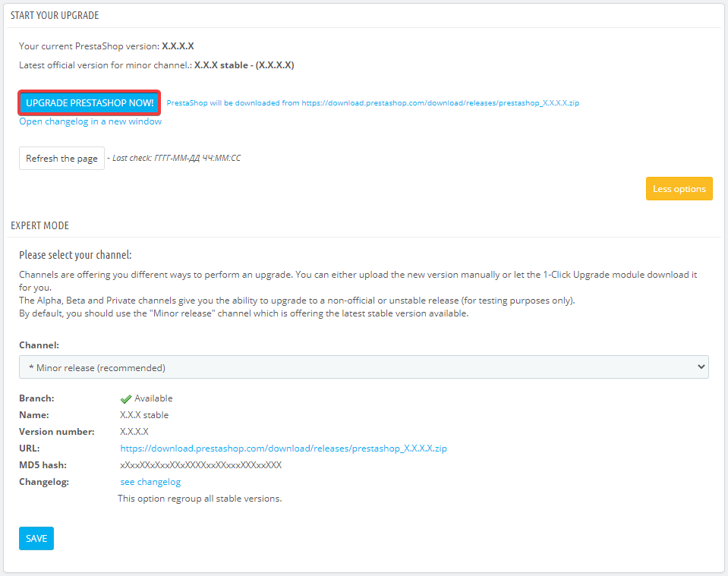Click the Name value X.X.X stable
728x576 pixels.
pyautogui.click(x=144, y=415)
